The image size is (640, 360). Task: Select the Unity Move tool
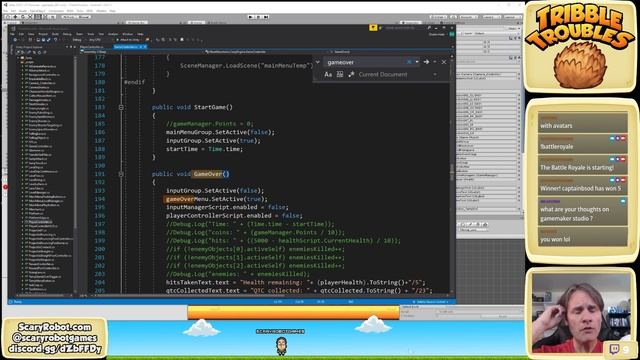click(15, 17)
